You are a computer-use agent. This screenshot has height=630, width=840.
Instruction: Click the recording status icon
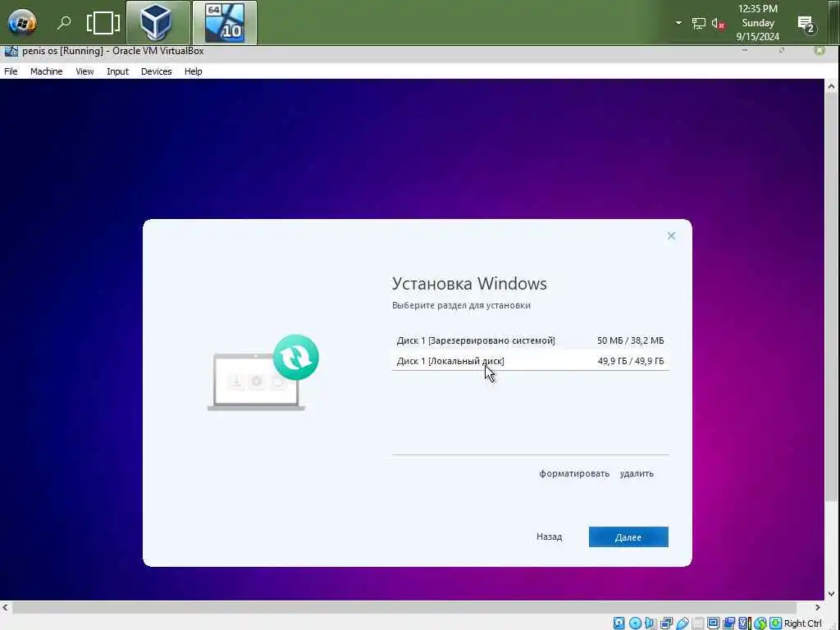[728, 623]
